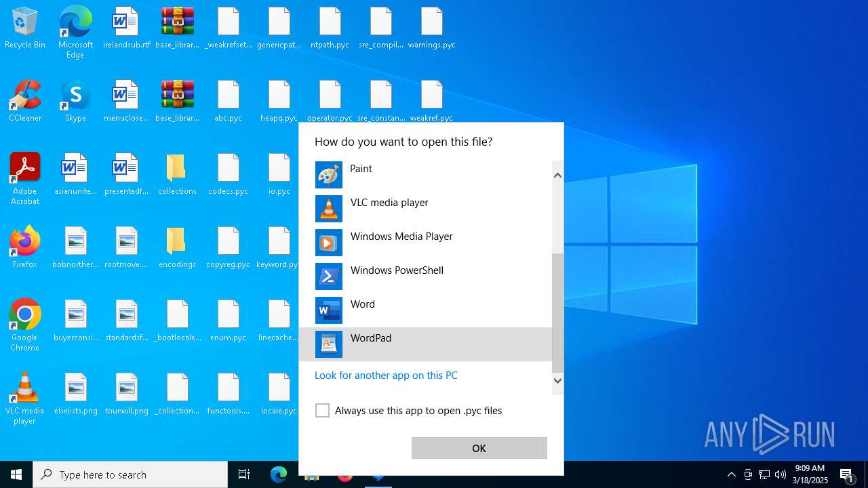Open Look for another app on this PC

coord(386,375)
